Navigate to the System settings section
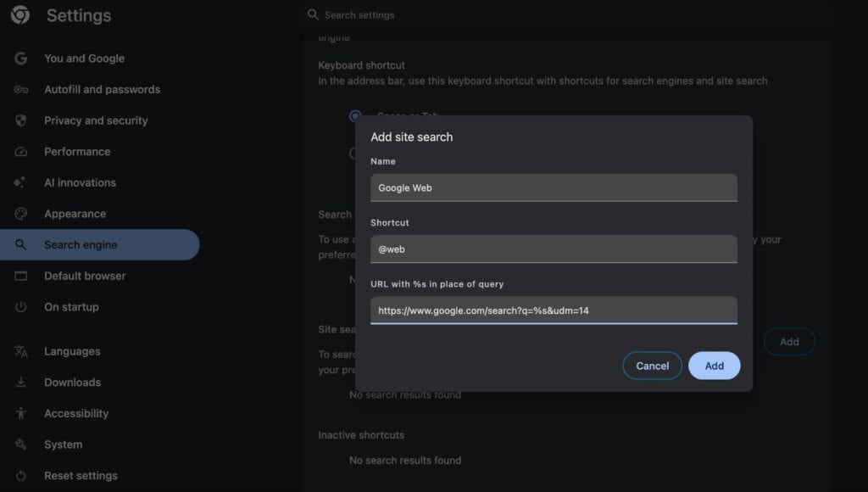Viewport: 868px width, 492px height. (x=61, y=444)
